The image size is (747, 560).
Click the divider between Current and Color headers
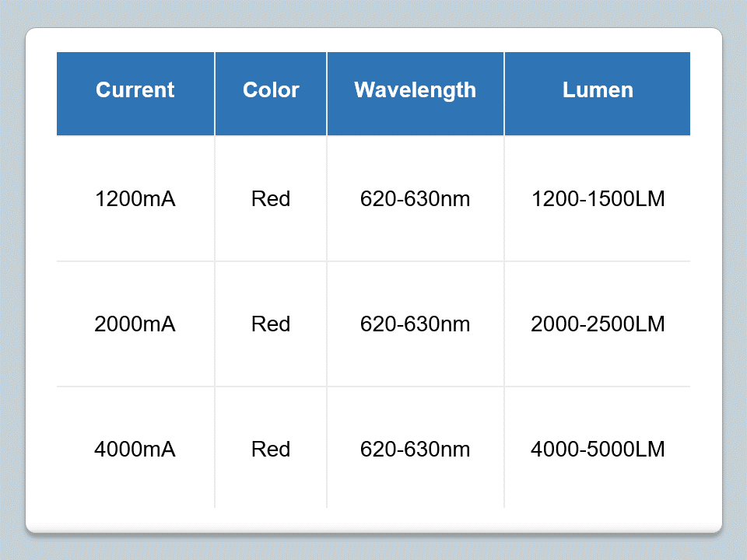(215, 93)
